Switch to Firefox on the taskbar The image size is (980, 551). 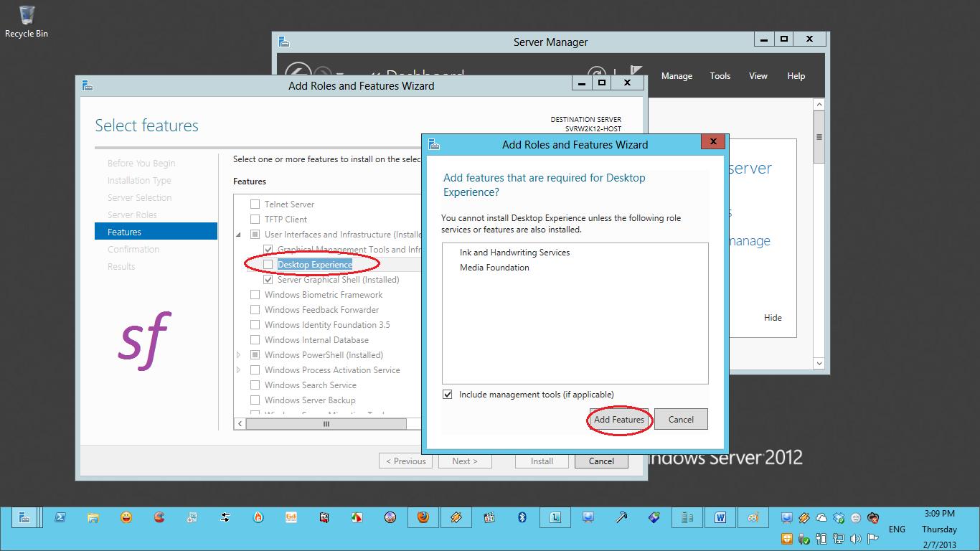click(423, 517)
